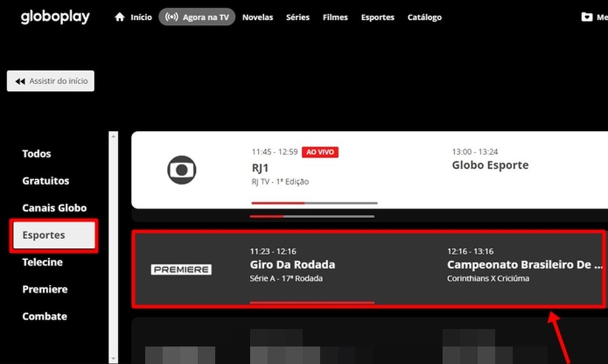
Task: Click the AO VIVO badge on RJ1
Action: tap(319, 151)
